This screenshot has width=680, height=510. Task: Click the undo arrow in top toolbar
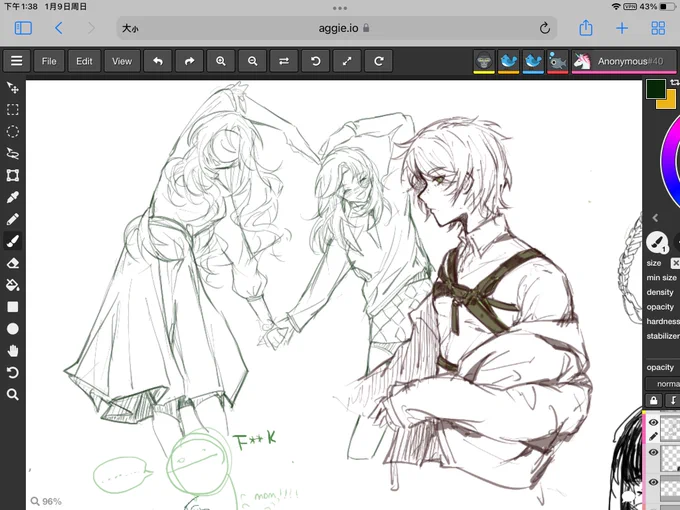[x=158, y=61]
